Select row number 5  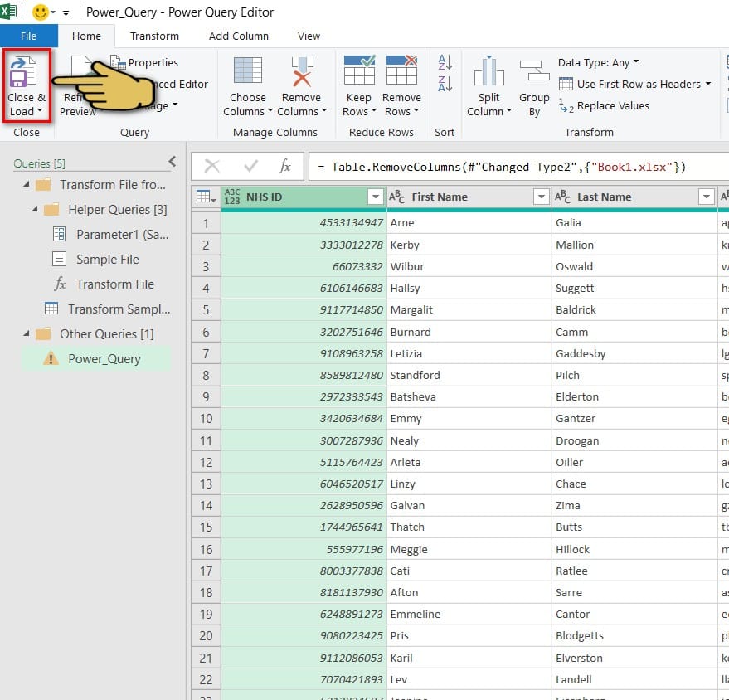pyautogui.click(x=206, y=309)
